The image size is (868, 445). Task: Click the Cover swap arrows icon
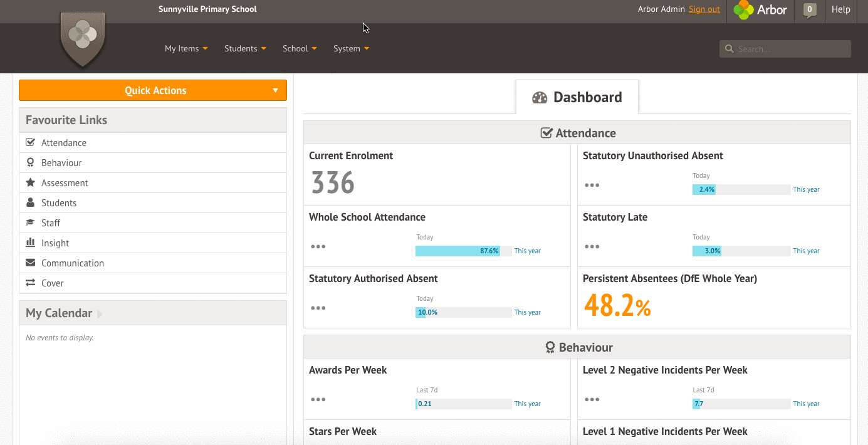point(30,283)
